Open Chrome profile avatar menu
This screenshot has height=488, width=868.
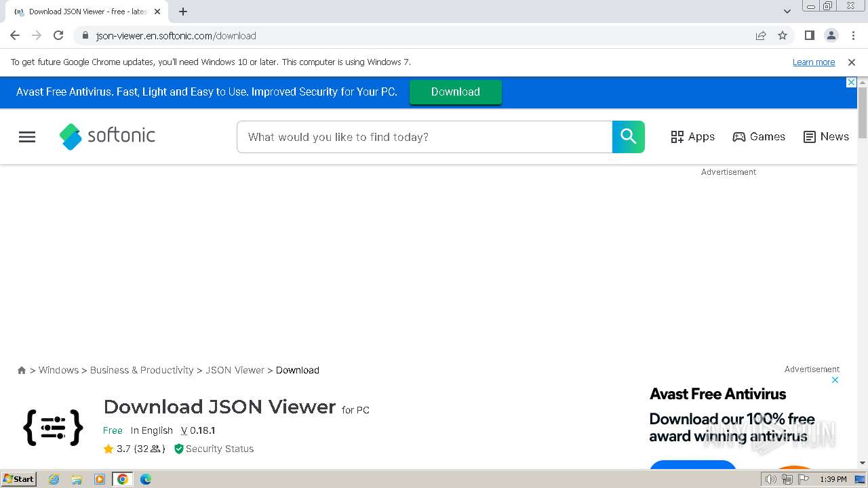click(x=831, y=35)
